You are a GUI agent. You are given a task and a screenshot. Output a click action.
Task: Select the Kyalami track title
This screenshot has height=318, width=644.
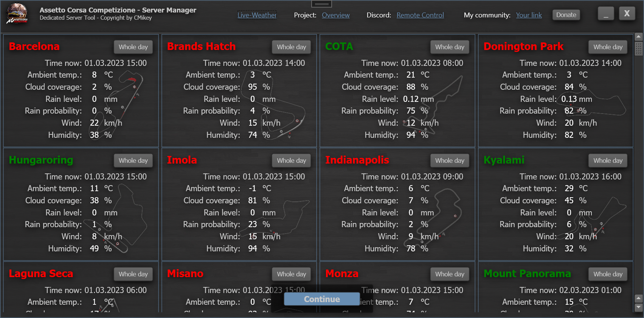click(x=504, y=160)
